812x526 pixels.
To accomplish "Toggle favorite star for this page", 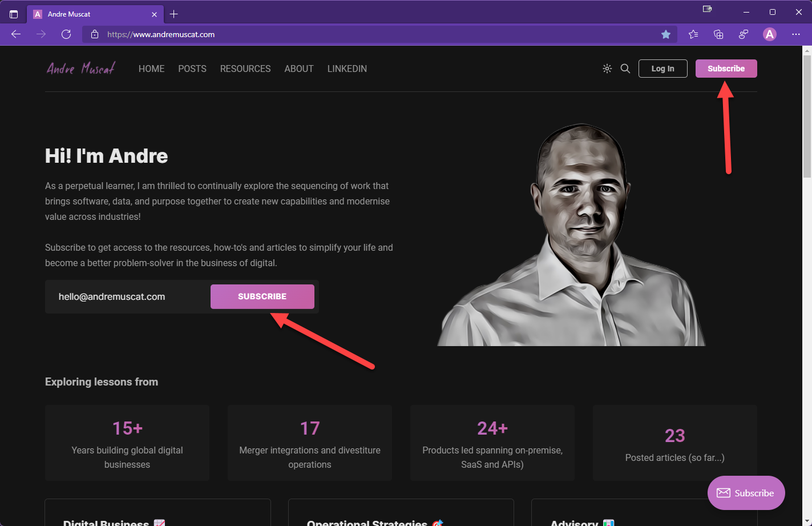I will point(666,34).
